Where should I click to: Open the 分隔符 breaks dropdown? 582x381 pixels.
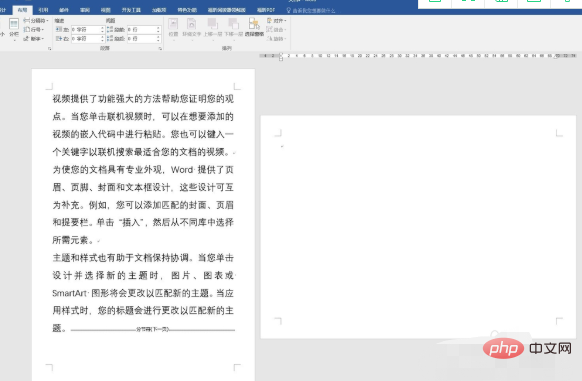click(x=36, y=20)
